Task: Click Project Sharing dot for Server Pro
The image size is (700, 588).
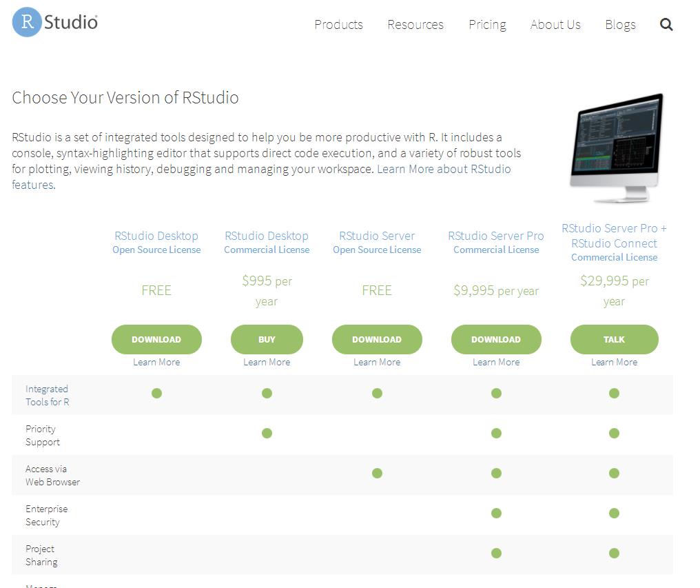Action: (496, 553)
